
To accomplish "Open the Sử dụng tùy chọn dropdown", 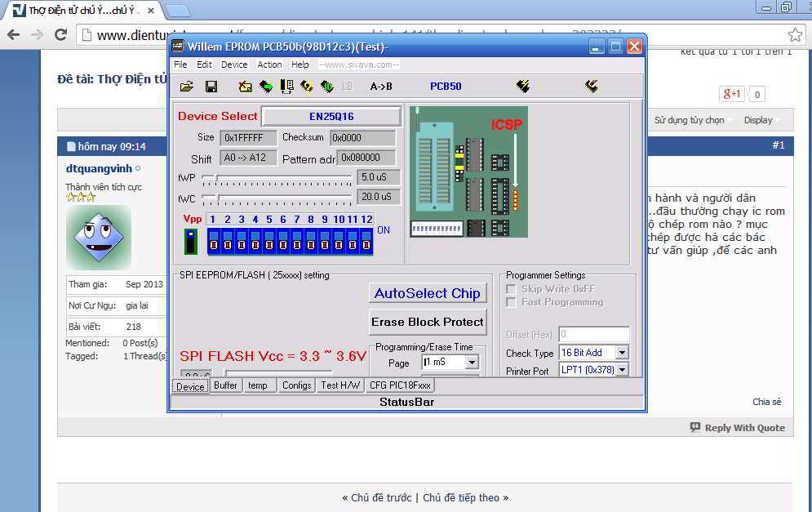I will [692, 120].
